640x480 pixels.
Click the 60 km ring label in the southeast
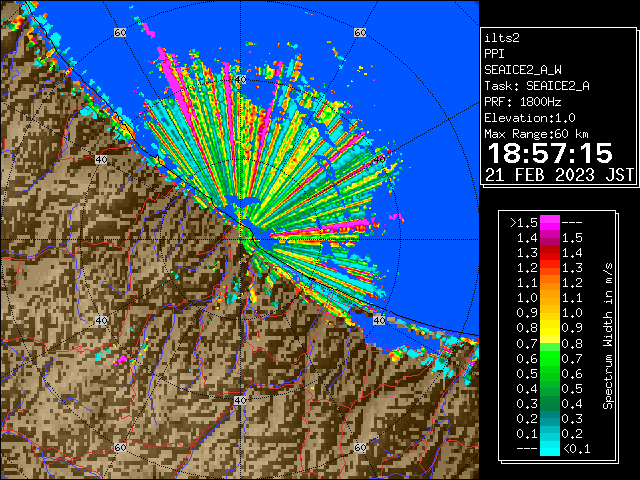pyautogui.click(x=360, y=447)
